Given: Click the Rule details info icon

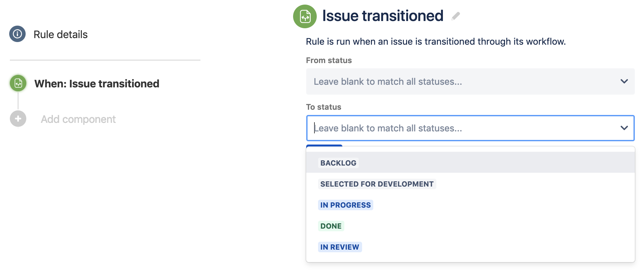Looking at the screenshot, I should pos(17,34).
